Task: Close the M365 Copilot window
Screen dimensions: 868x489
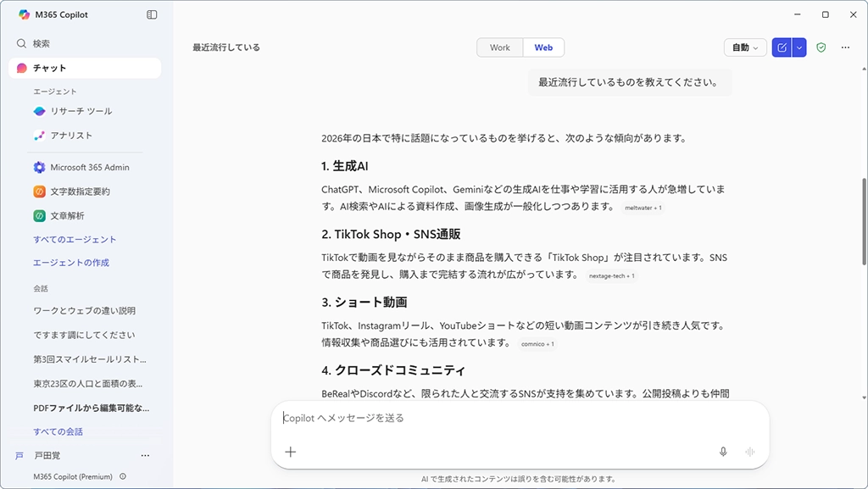Action: point(853,14)
